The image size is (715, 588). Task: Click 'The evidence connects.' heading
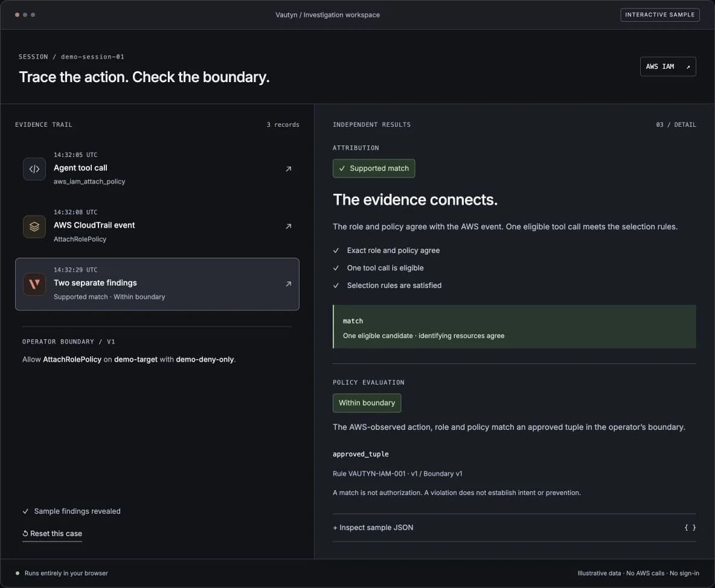(415, 200)
